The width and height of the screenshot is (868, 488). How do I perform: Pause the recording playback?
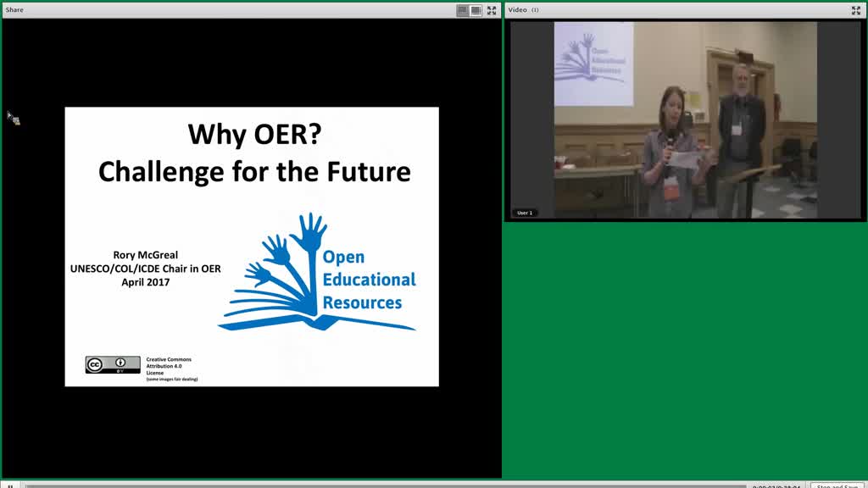click(10, 485)
